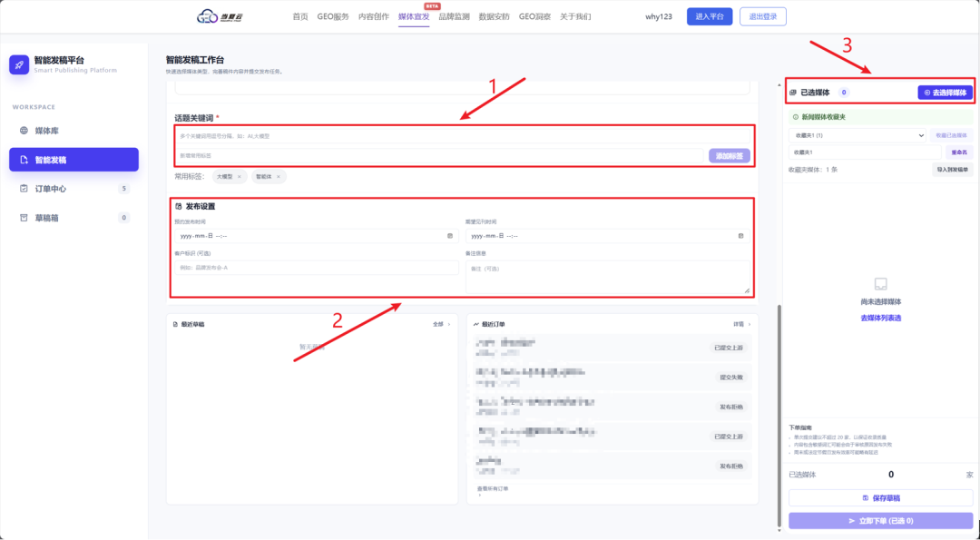980x540 pixels.
Task: Follow the 查看所有订单 link
Action: coord(493,489)
